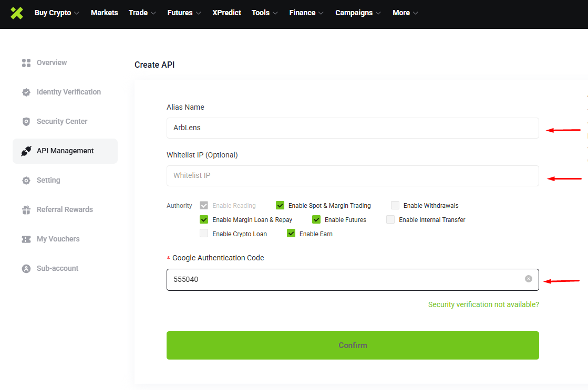Expand the Tools dropdown
This screenshot has height=390, width=588.
(x=265, y=13)
